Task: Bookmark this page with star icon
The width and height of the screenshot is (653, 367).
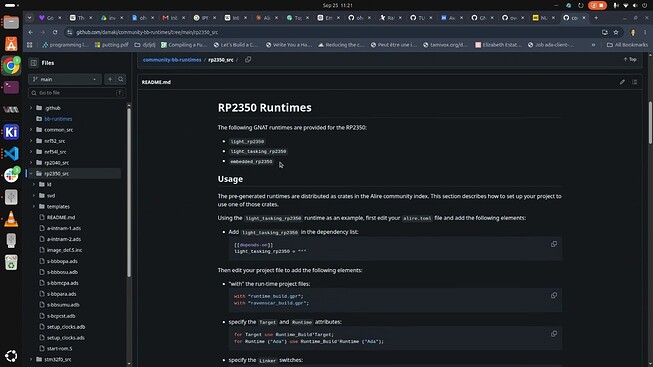Action: (x=616, y=32)
